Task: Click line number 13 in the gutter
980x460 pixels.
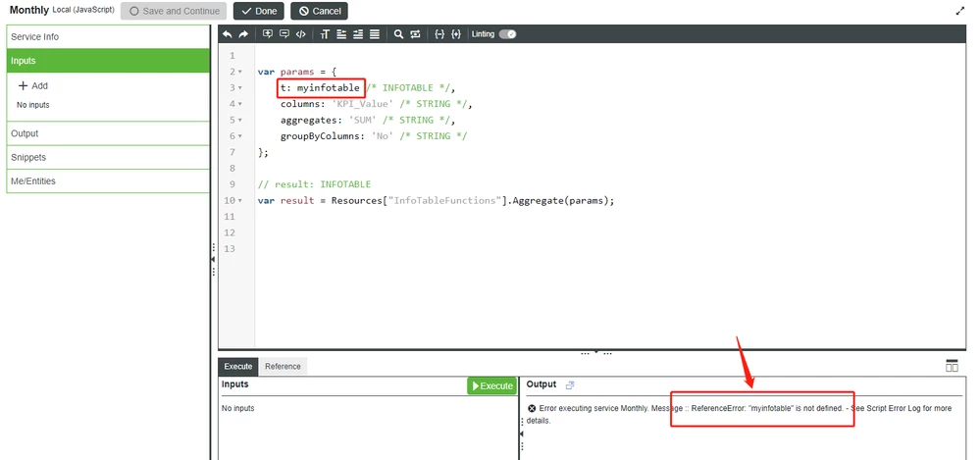Action: 232,249
